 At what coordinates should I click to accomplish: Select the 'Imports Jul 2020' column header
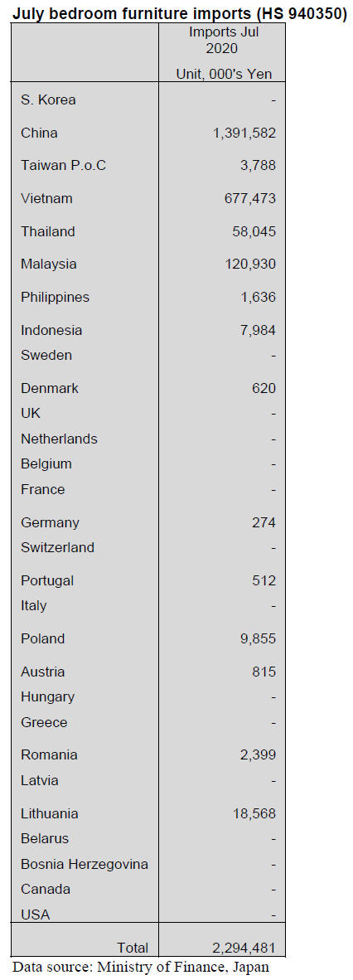[222, 40]
